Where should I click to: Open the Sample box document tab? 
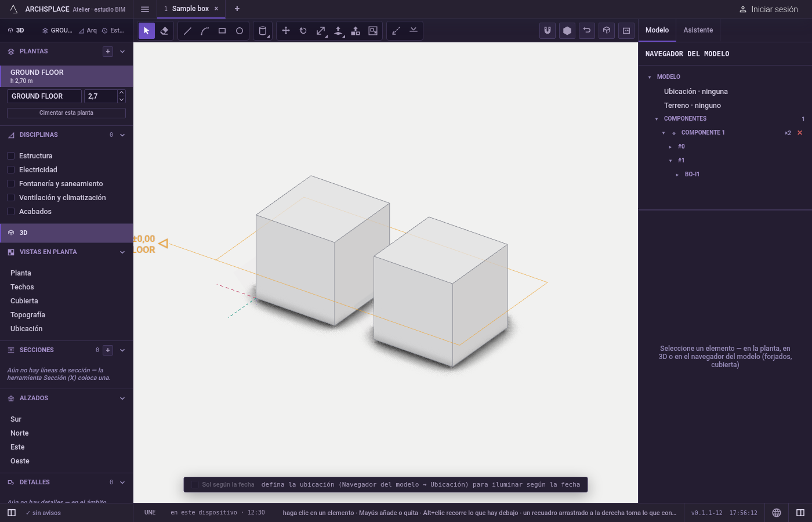tap(190, 9)
